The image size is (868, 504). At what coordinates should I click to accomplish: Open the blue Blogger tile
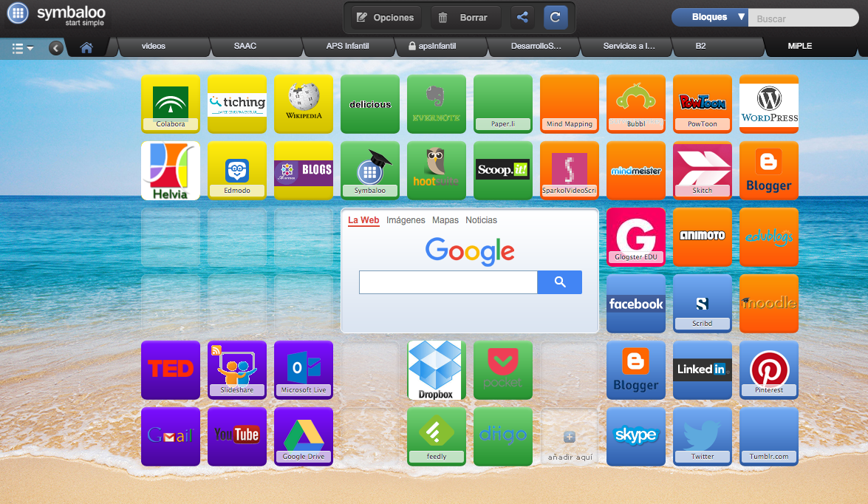pyautogui.click(x=635, y=370)
